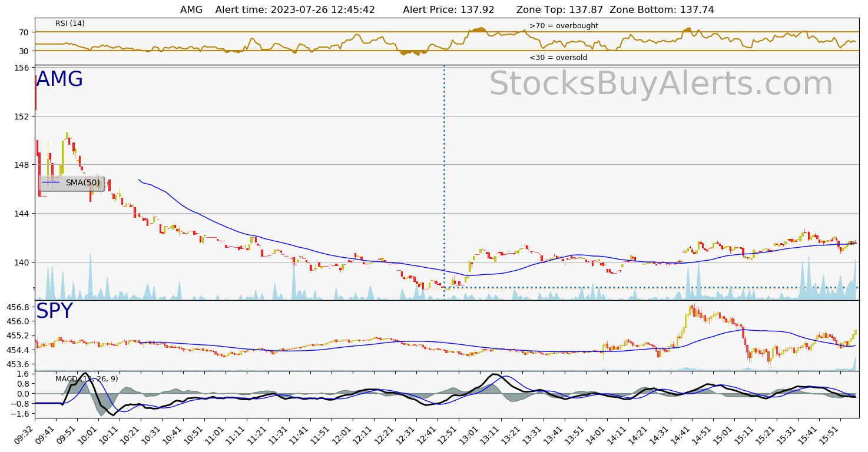Click the horizontal dotted alert price line

[651, 287]
